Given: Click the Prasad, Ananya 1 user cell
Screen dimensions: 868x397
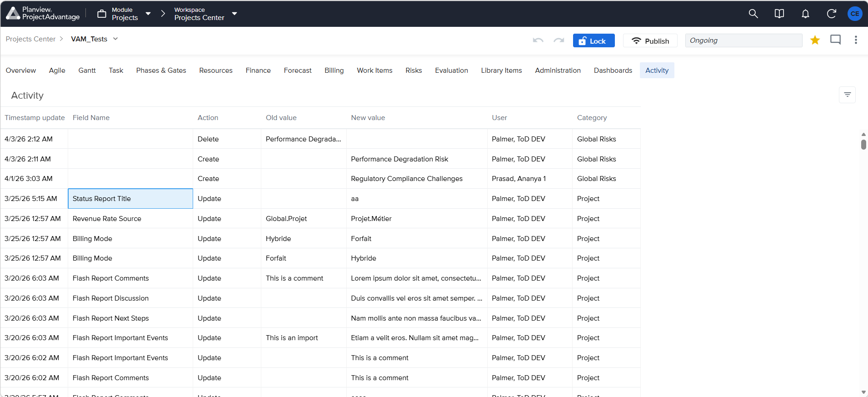Looking at the screenshot, I should (x=530, y=179).
